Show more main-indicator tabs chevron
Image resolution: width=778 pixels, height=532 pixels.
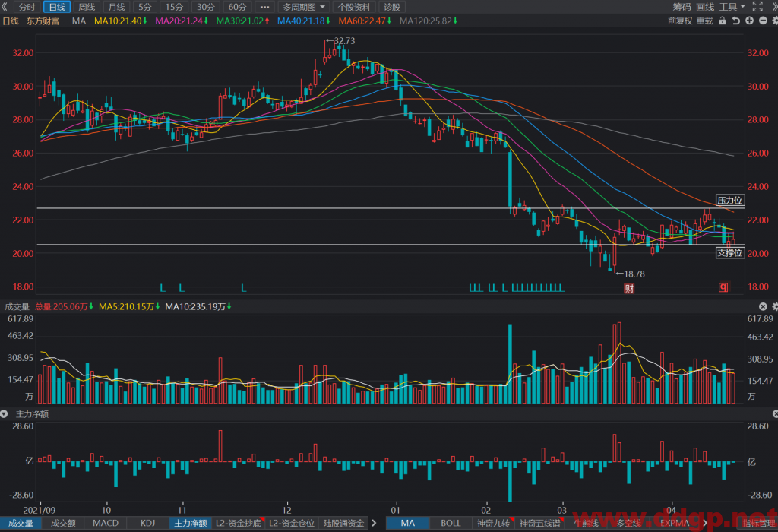click(x=704, y=523)
